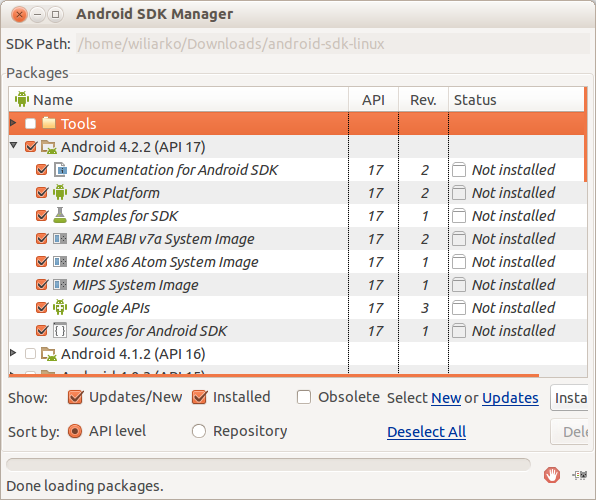Select the Repository sort radio button
The height and width of the screenshot is (500, 596).
coord(199,431)
